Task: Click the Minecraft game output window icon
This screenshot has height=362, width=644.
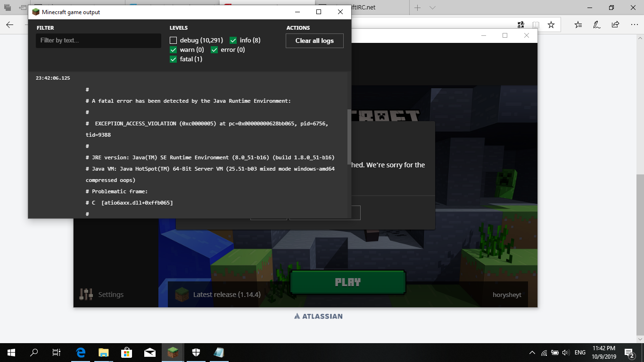Action: coord(36,12)
